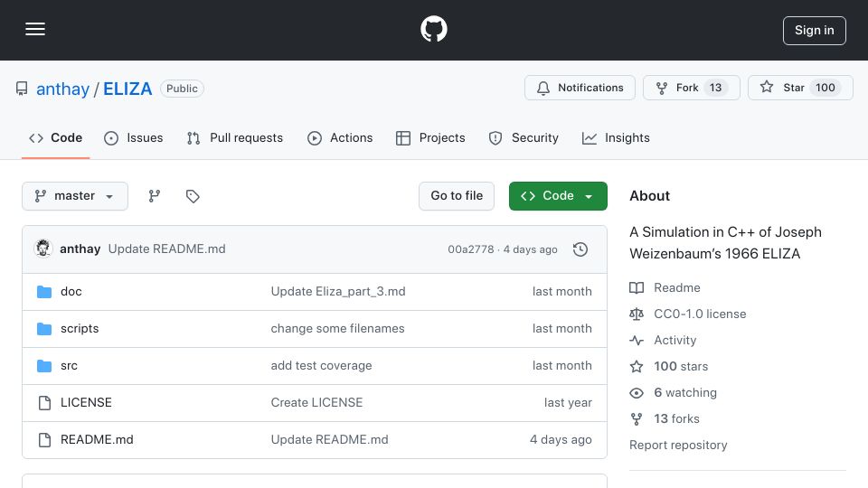Click the GitHub Octocat logo
Screen dimensions: 868x488
pos(433,29)
